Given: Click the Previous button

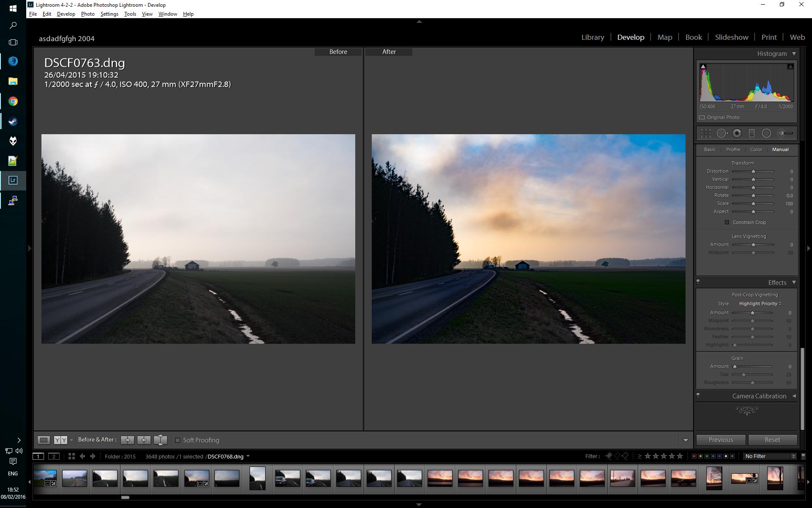Looking at the screenshot, I should tap(721, 440).
